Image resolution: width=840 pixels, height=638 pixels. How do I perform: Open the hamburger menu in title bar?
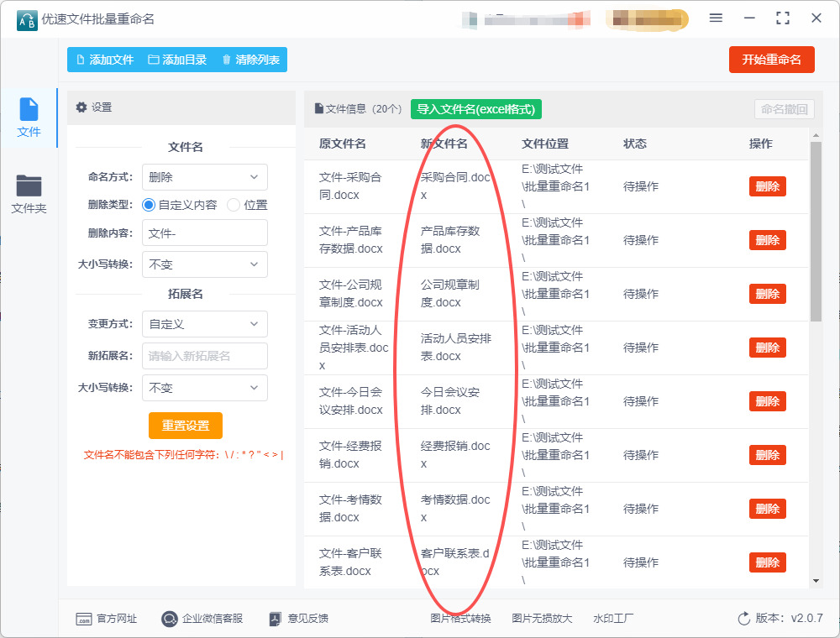coord(716,18)
